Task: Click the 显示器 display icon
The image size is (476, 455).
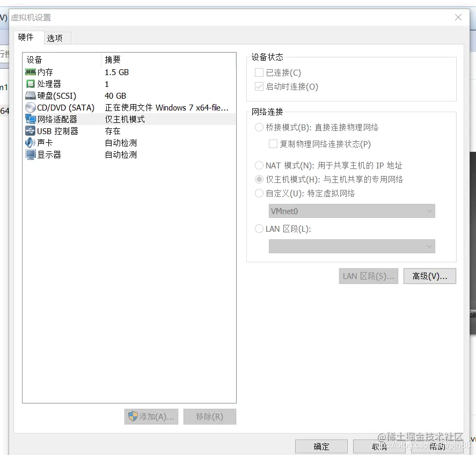Action: pos(31,155)
